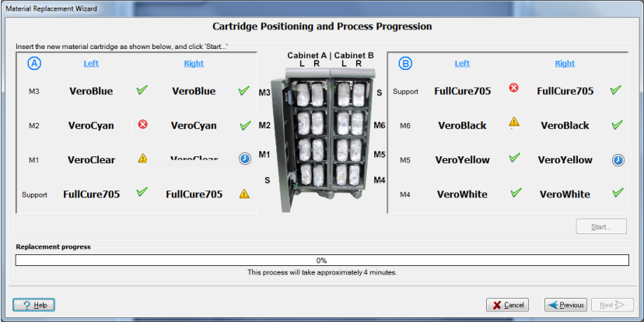Click the yellow warning icon beside left VeroClear
This screenshot has height=322, width=644.
(142, 158)
